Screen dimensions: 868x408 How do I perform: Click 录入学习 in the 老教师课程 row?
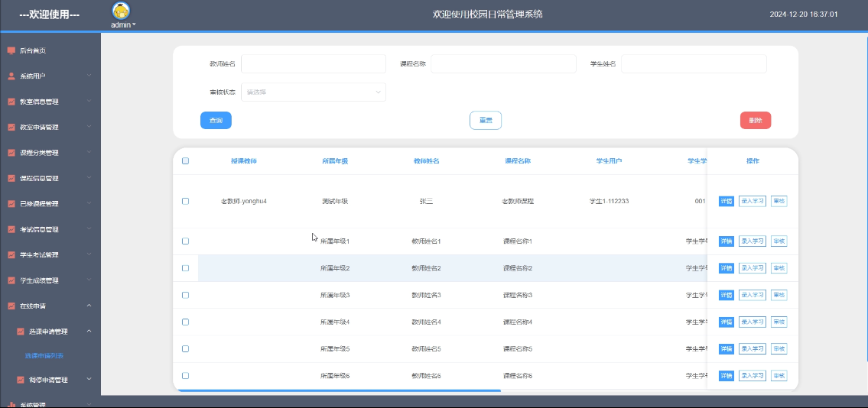tap(753, 201)
